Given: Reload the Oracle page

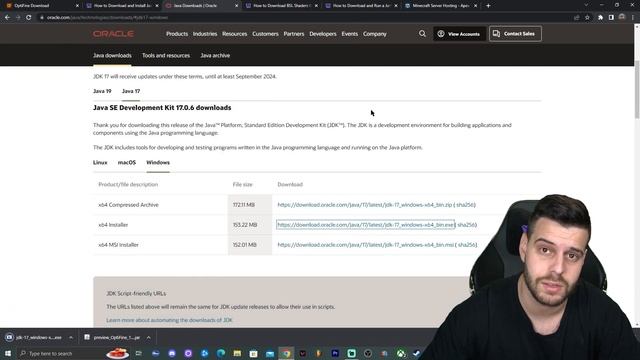Looking at the screenshot, I should point(29,18).
